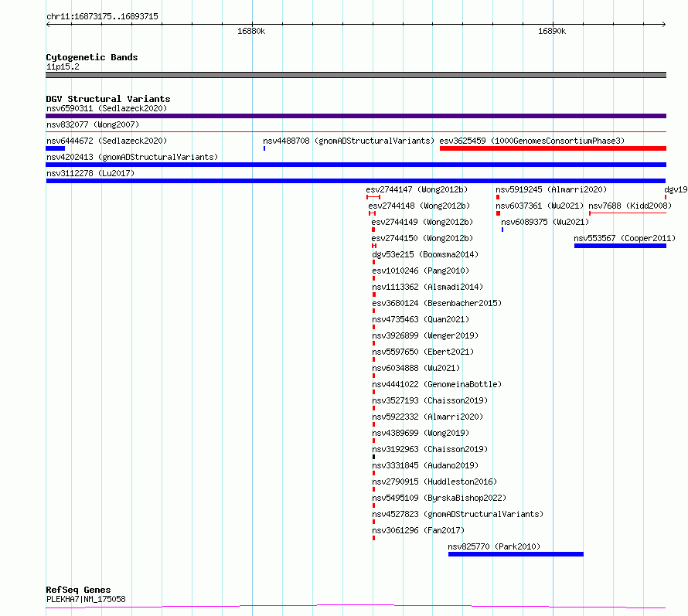Image resolution: width=688 pixels, height=616 pixels.
Task: Open nsv5919245 (Almarri2020) variant
Action: coord(551,189)
